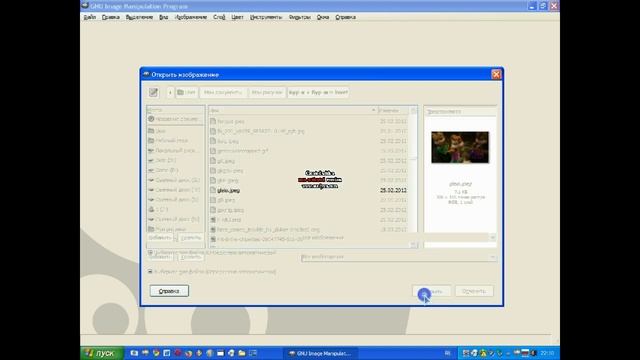
Task: Open the Recently Used places entry
Action: [x=176, y=119]
